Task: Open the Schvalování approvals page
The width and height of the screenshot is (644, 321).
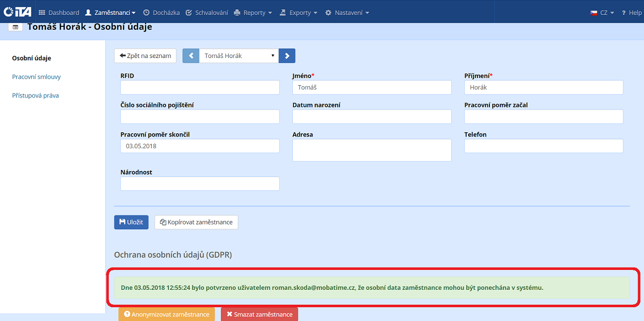Action: pyautogui.click(x=207, y=13)
